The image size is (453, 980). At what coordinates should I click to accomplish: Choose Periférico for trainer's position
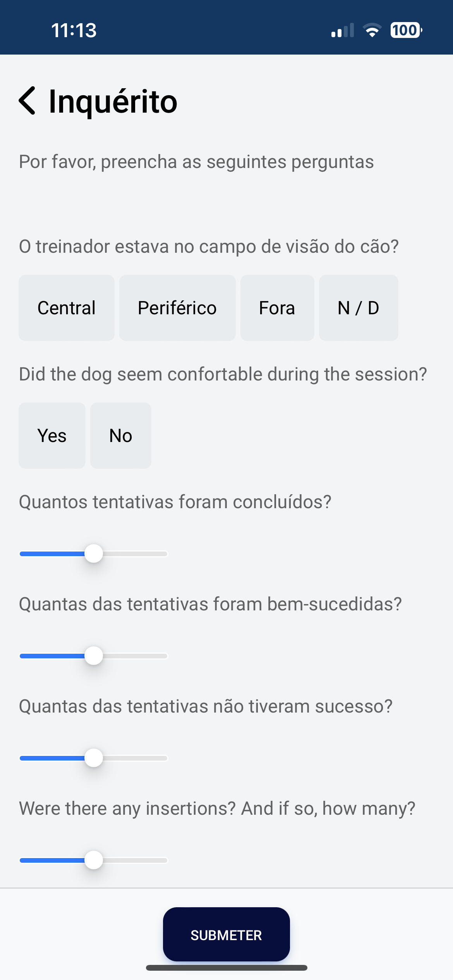click(x=177, y=308)
